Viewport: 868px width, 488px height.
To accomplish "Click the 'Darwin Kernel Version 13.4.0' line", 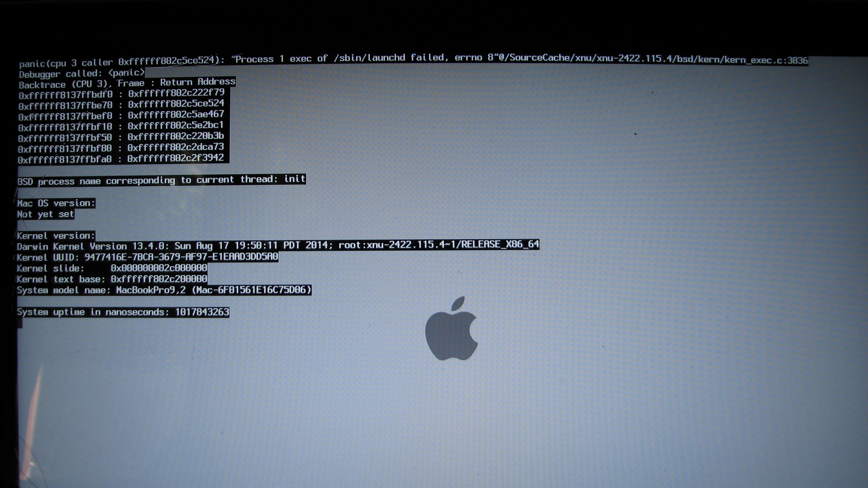I will (x=278, y=245).
